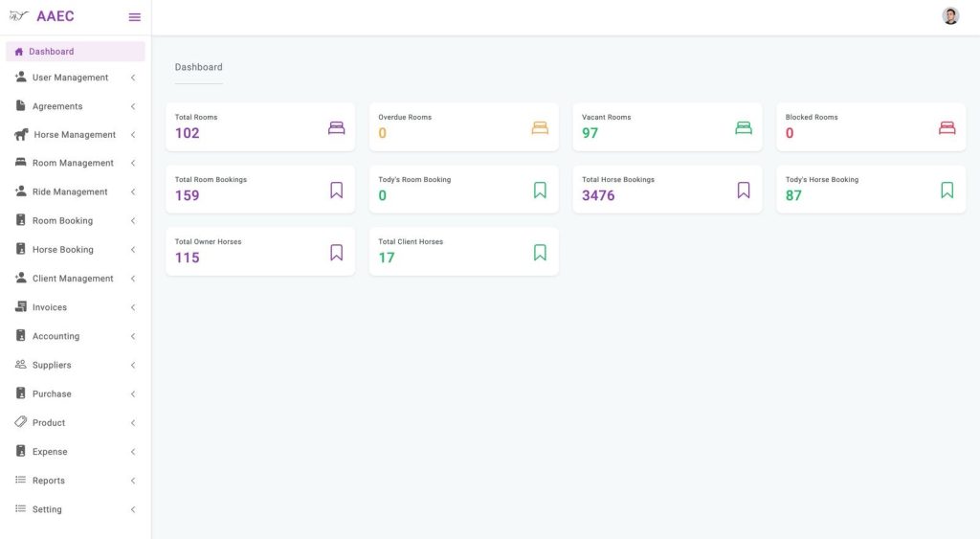Open the Tody's Horse Booking card
Screen dimensions: 980x539
point(871,189)
